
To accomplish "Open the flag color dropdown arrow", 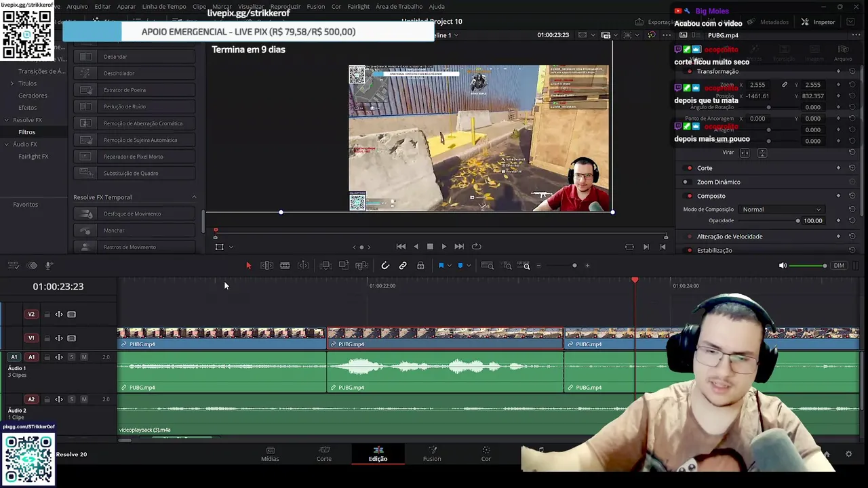I will coord(449,266).
